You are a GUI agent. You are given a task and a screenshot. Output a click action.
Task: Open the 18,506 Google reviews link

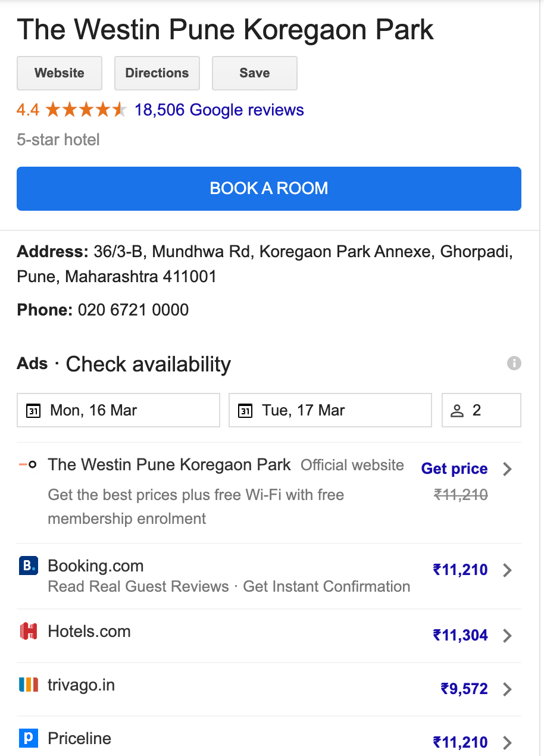tap(219, 110)
